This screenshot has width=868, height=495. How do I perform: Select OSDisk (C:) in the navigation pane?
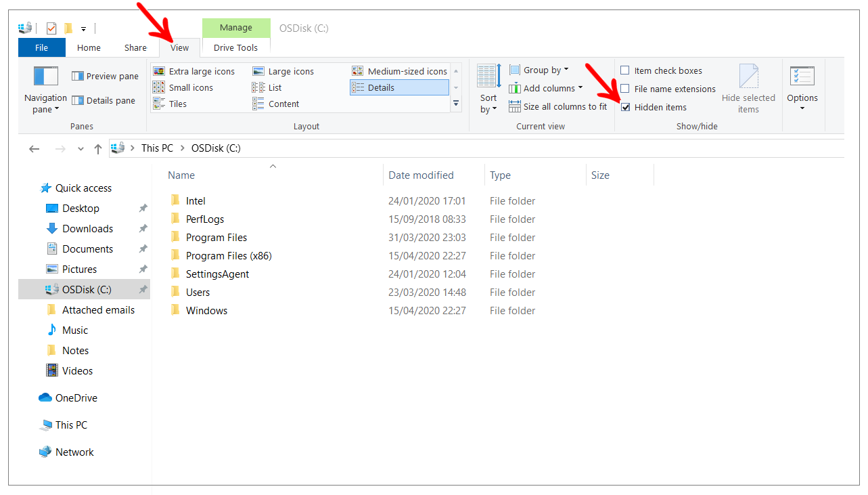tap(84, 290)
